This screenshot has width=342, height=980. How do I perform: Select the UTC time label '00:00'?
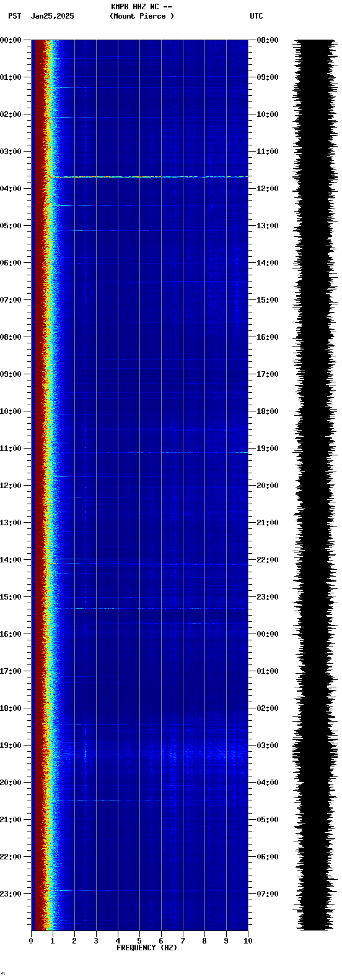pyautogui.click(x=268, y=634)
